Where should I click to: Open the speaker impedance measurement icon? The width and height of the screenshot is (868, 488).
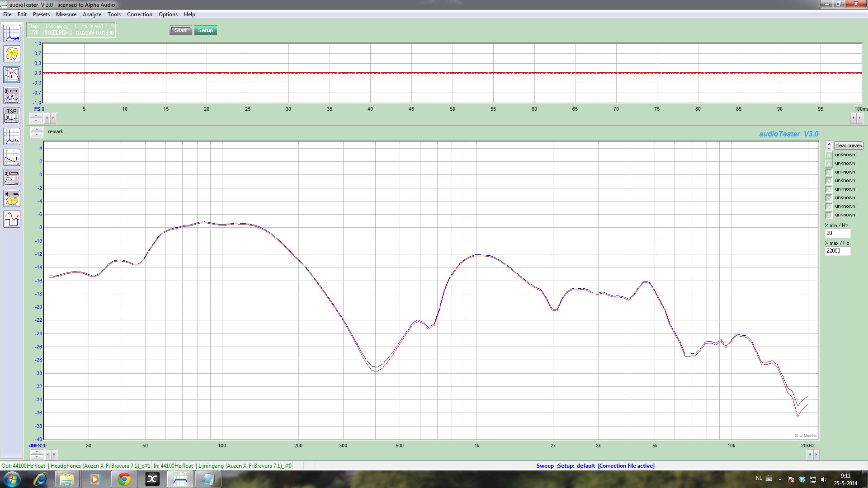[12, 95]
